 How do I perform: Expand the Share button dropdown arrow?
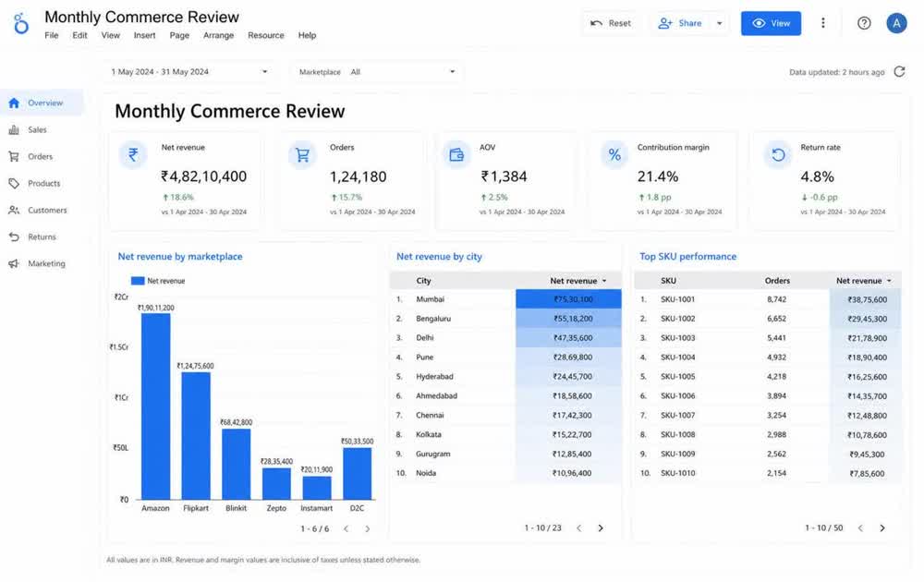pos(720,24)
